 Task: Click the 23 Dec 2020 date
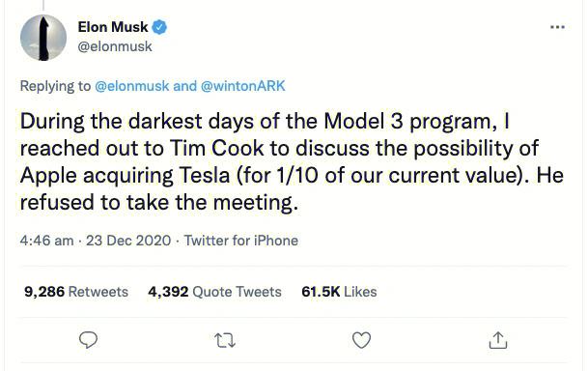128,241
